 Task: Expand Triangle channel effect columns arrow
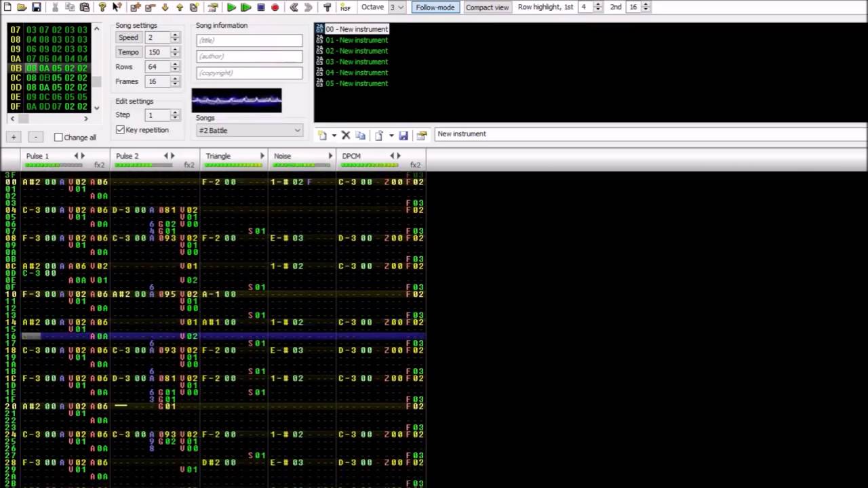[x=262, y=156]
